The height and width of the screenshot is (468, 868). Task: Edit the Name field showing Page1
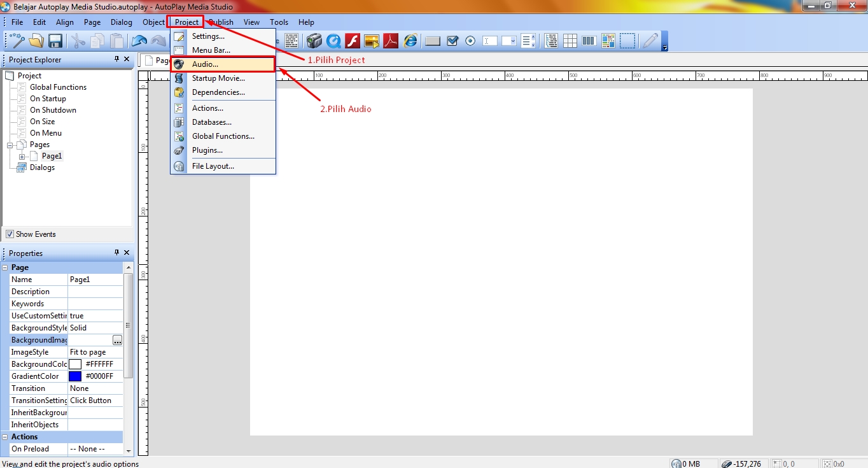[x=95, y=280]
